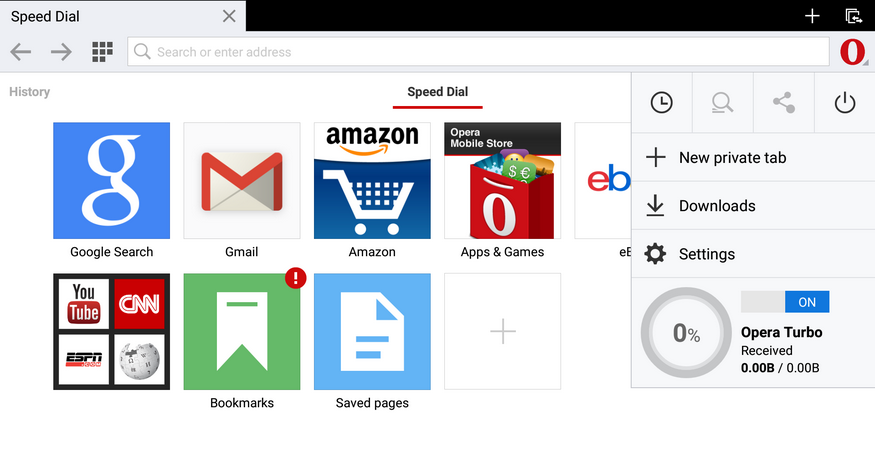The width and height of the screenshot is (875, 475).
Task: Open a new tab with plus icon
Action: pyautogui.click(x=812, y=16)
